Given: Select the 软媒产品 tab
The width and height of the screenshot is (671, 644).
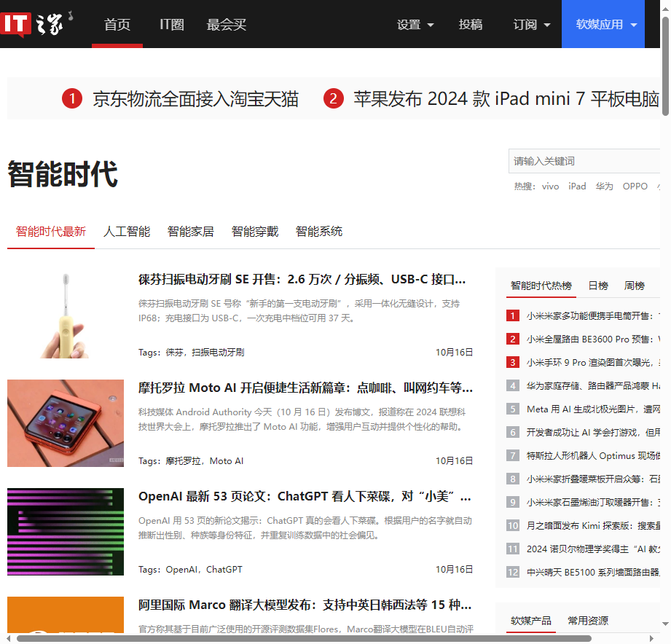Looking at the screenshot, I should click(531, 621).
